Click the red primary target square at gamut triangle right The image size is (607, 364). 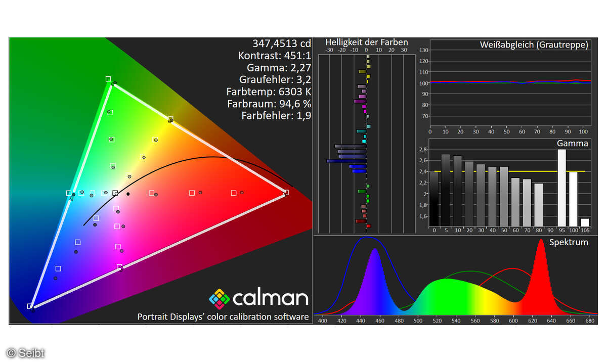pos(286,192)
